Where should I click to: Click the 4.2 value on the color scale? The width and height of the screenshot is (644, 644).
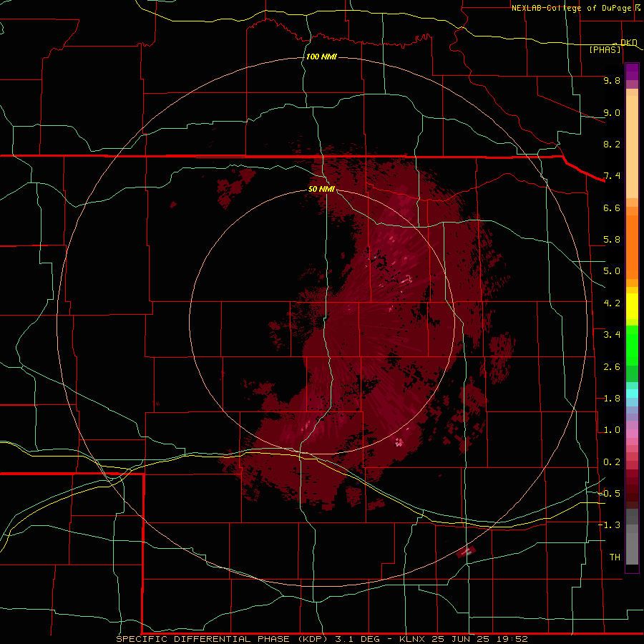(x=612, y=303)
